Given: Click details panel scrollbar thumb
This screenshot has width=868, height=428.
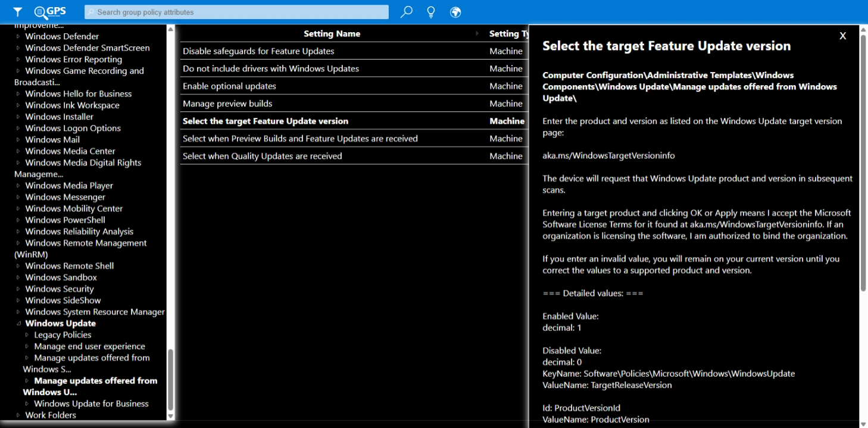Looking at the screenshot, I should click(863, 163).
